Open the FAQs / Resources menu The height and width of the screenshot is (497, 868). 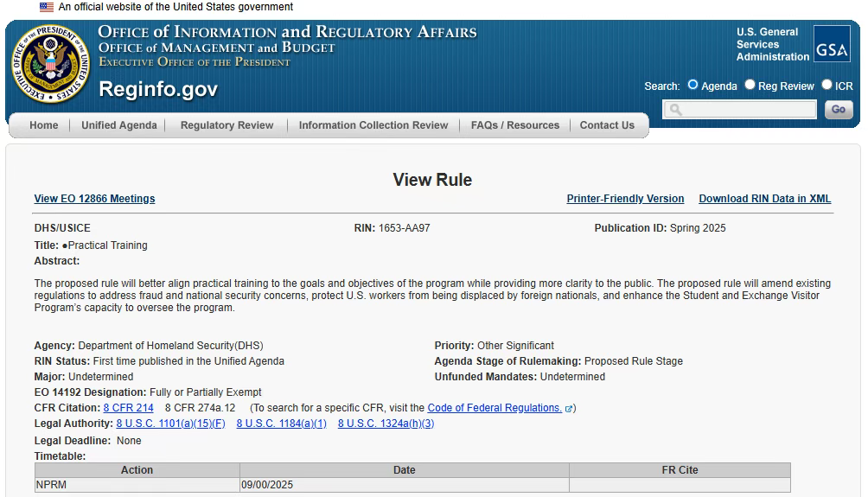[x=515, y=125]
